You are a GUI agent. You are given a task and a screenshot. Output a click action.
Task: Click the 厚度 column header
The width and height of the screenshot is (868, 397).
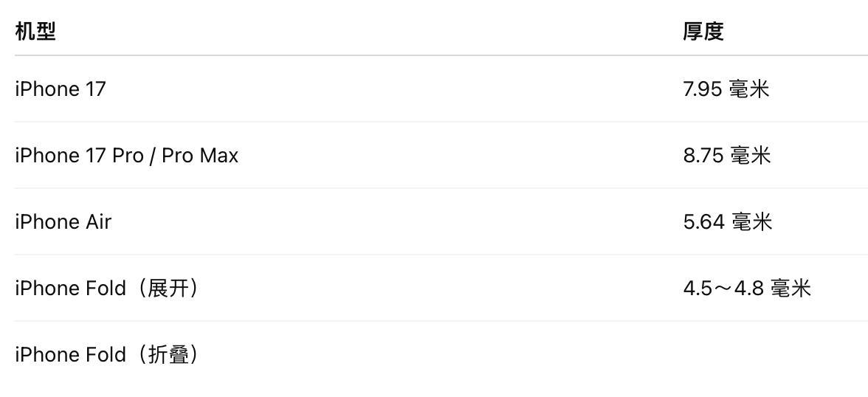tap(703, 31)
